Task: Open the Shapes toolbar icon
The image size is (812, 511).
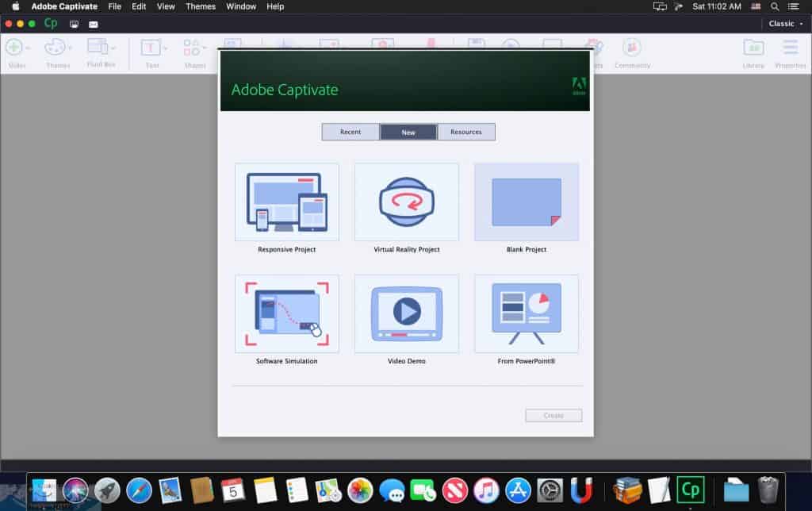Action: click(x=192, y=48)
